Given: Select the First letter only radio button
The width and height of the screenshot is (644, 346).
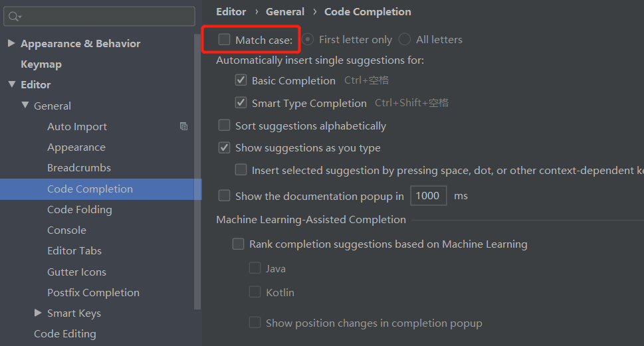Looking at the screenshot, I should (x=308, y=40).
